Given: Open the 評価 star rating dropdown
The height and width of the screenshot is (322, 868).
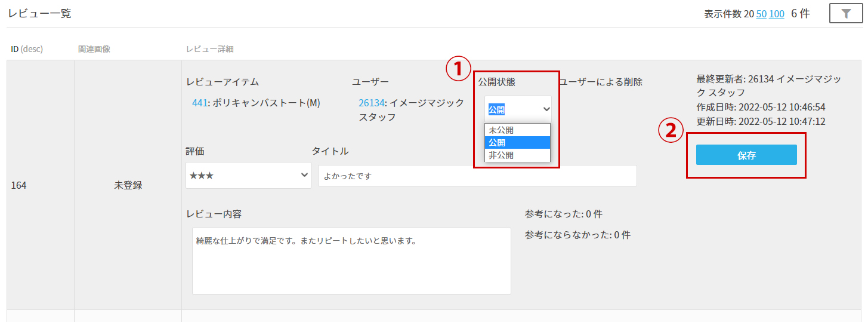Looking at the screenshot, I should pos(248,176).
